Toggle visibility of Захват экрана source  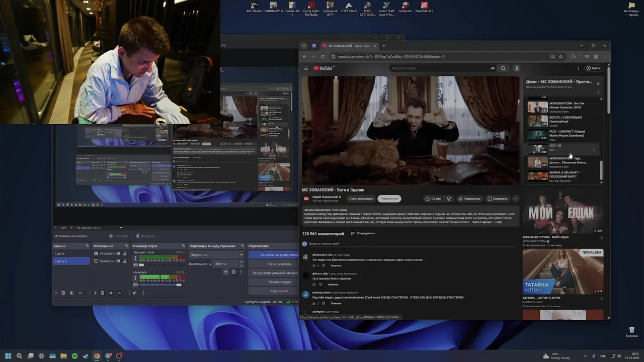click(x=118, y=261)
